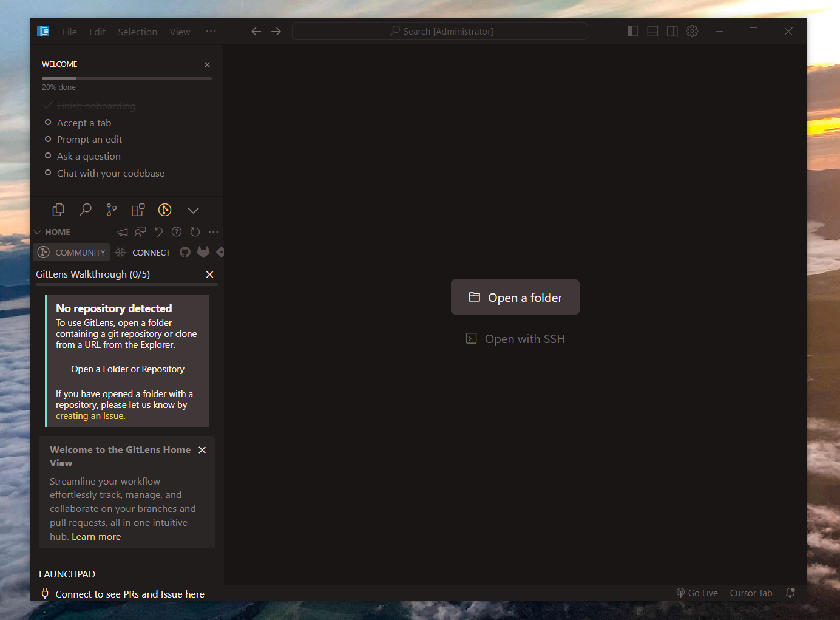The height and width of the screenshot is (620, 840).
Task: Click the GitLens walkthrough progress bar
Action: coord(127,284)
